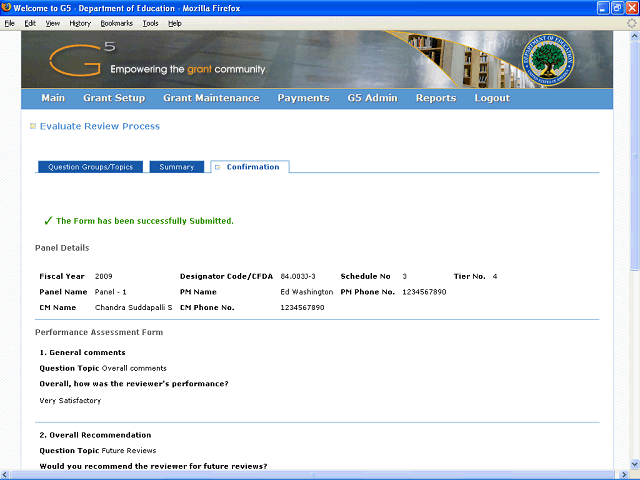Click the vertical scrollbar up arrow

pyautogui.click(x=634, y=36)
